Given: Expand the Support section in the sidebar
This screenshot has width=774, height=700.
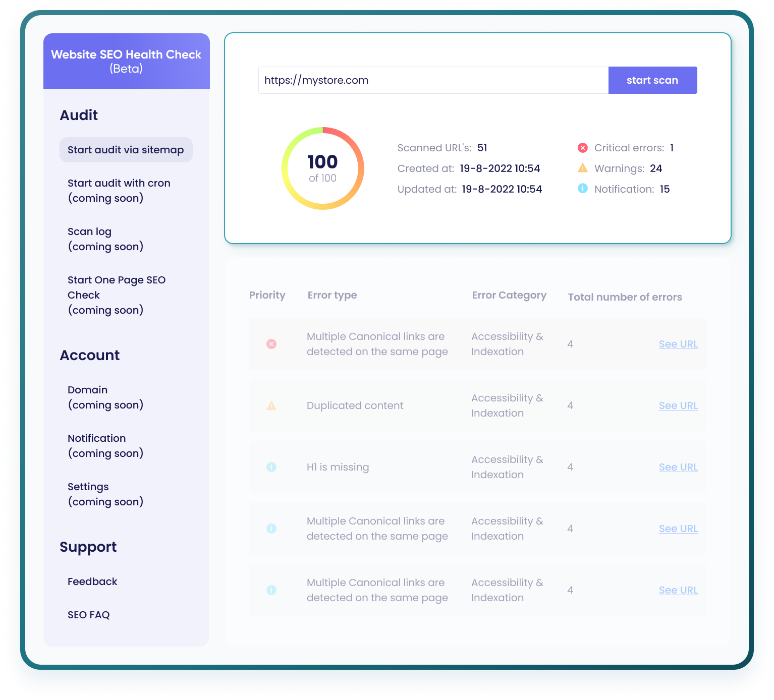Looking at the screenshot, I should 88,547.
